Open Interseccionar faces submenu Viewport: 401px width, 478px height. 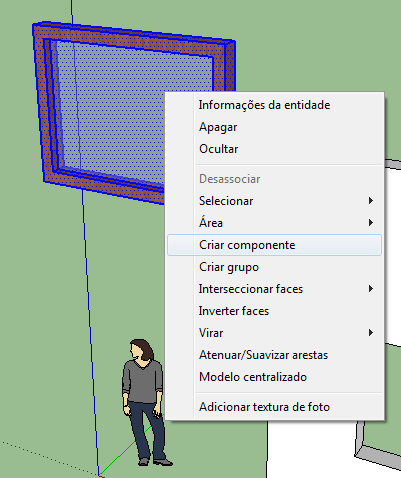274,289
